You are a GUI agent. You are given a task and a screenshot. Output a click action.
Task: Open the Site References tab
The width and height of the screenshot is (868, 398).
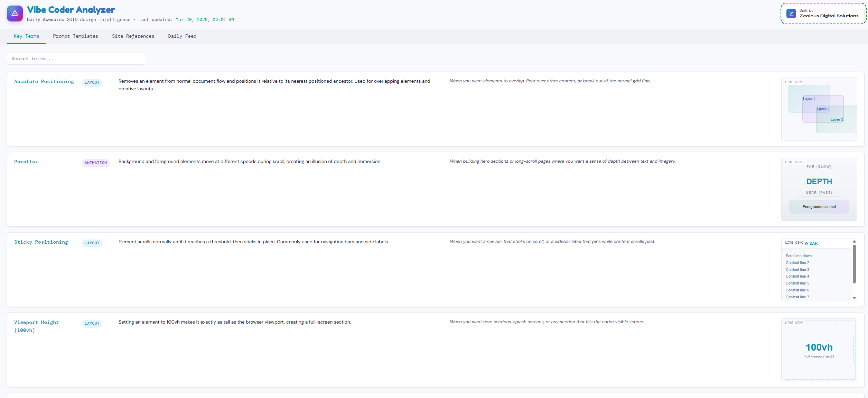point(133,36)
